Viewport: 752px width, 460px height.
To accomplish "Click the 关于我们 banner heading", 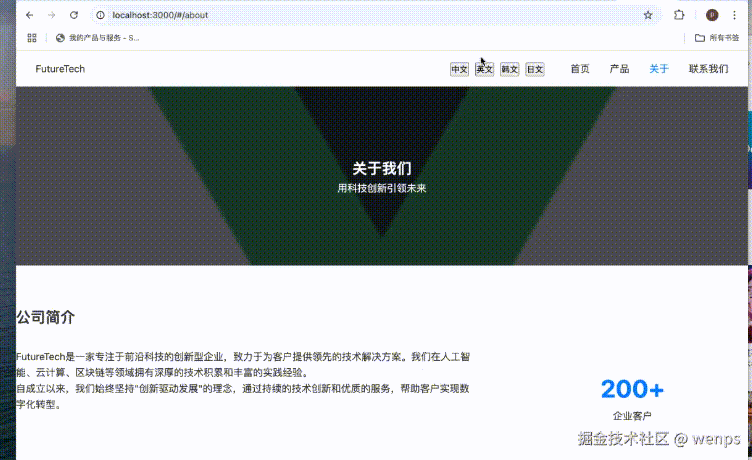I will click(382, 168).
